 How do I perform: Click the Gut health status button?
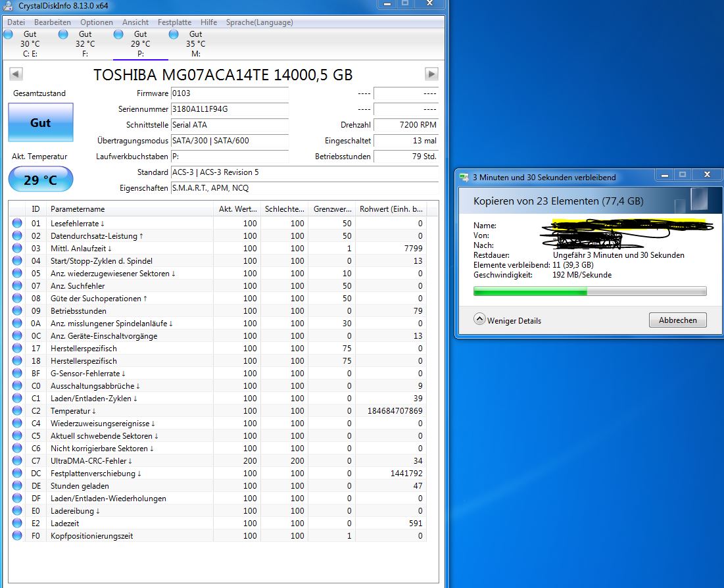pyautogui.click(x=41, y=122)
